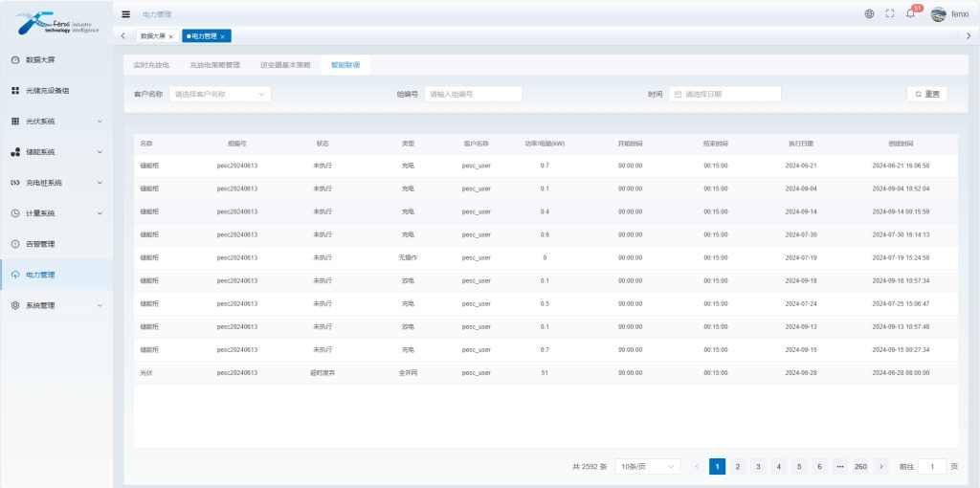
Task: Click the 组编号 input field
Action: tap(473, 94)
